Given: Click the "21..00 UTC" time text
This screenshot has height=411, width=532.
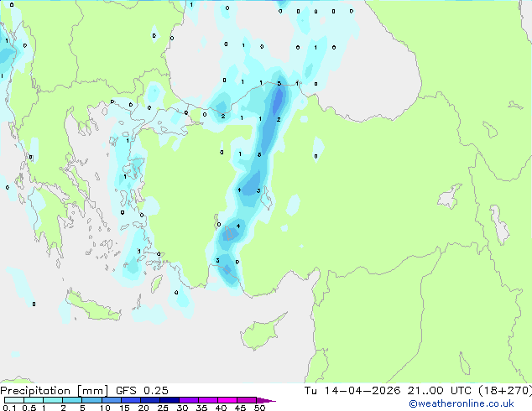Looking at the screenshot, I should 440,391.
